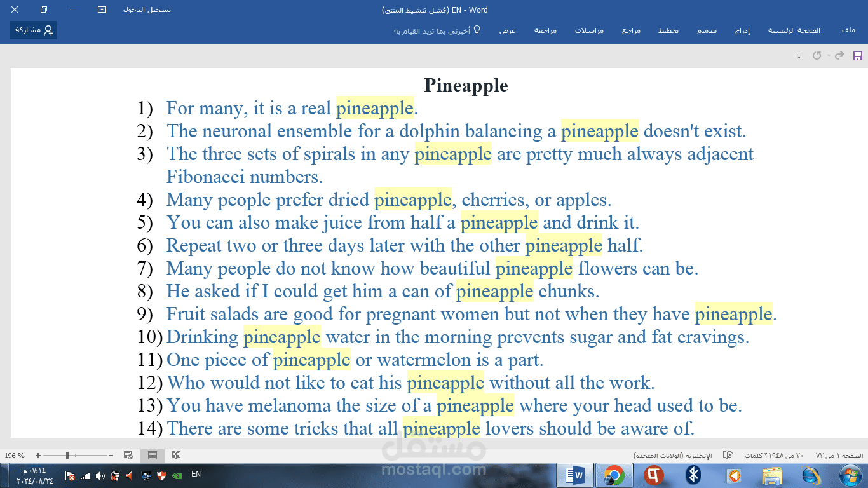Click the proofing errors book icon in status bar
This screenshot has height=488, width=868.
click(728, 456)
